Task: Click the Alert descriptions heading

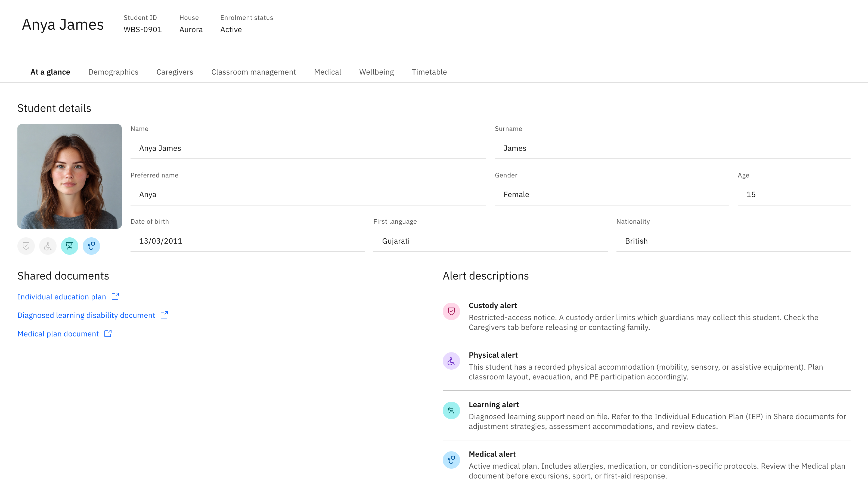Action: point(485,275)
